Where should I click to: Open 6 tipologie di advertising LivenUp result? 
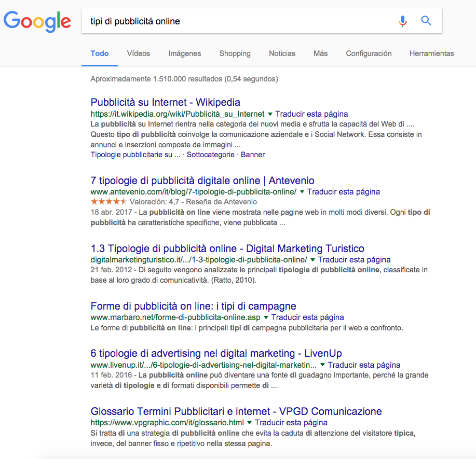pos(216,353)
